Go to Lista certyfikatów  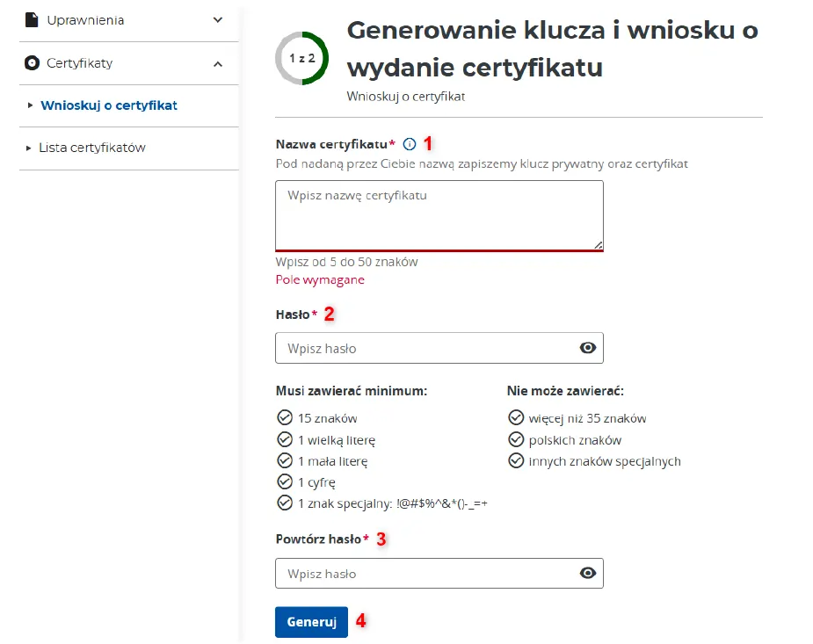(x=92, y=148)
